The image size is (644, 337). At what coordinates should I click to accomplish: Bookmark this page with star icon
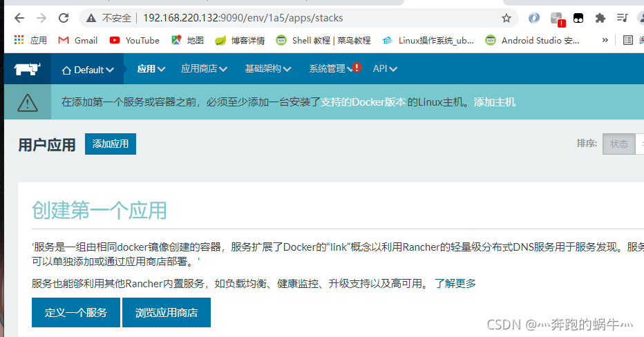click(506, 18)
